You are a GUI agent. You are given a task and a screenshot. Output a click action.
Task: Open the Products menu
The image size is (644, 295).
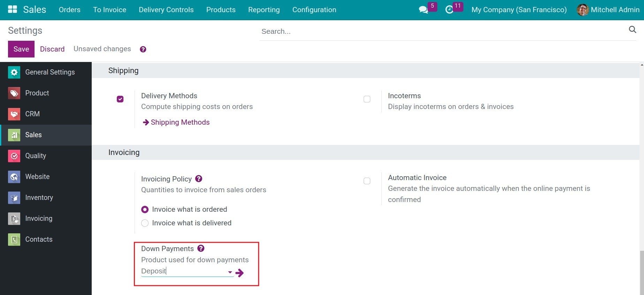[221, 10]
